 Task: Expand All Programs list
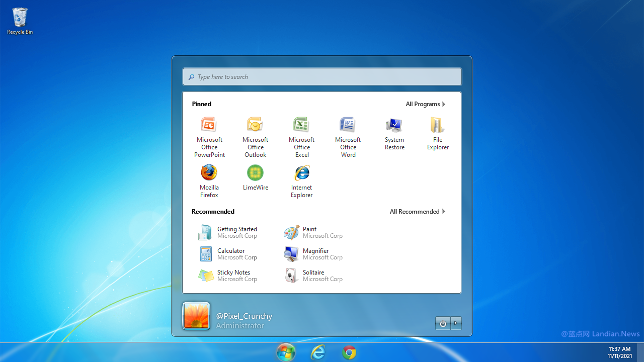tap(426, 104)
